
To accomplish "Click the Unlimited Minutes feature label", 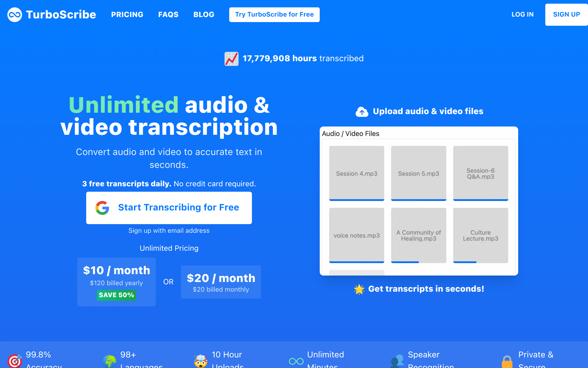I will (325, 360).
